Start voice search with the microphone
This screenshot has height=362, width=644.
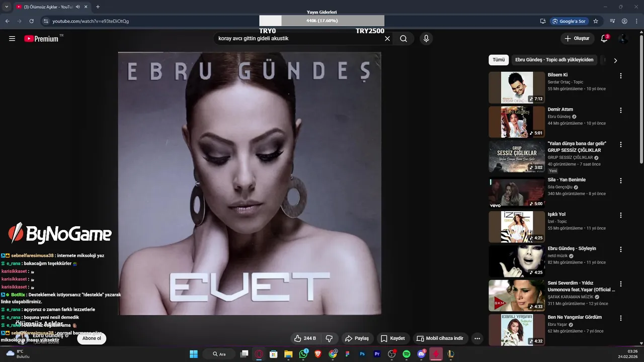426,39
